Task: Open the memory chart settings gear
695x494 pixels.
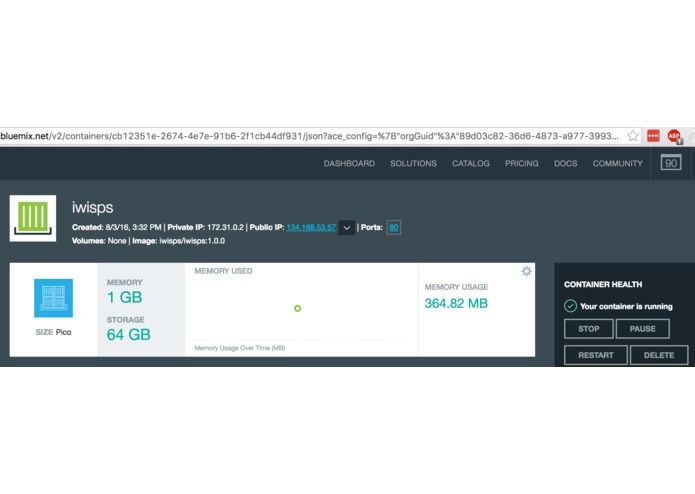Action: tap(526, 271)
